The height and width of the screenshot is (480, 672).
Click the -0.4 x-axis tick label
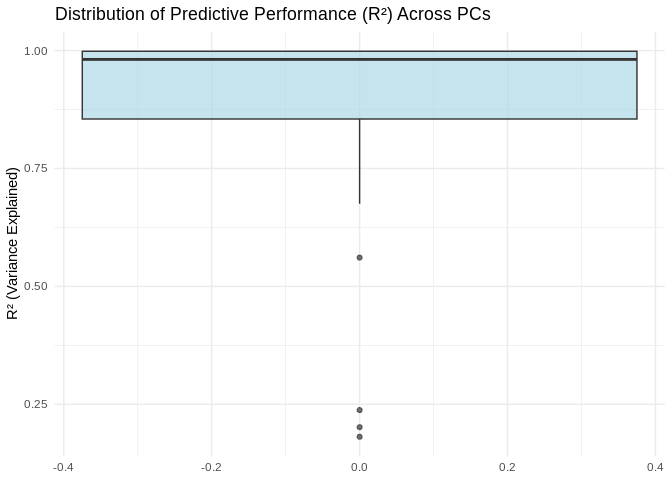[x=63, y=467]
